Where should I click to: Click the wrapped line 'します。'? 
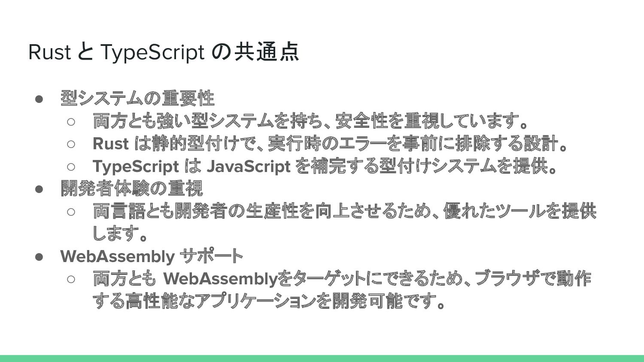(120, 234)
